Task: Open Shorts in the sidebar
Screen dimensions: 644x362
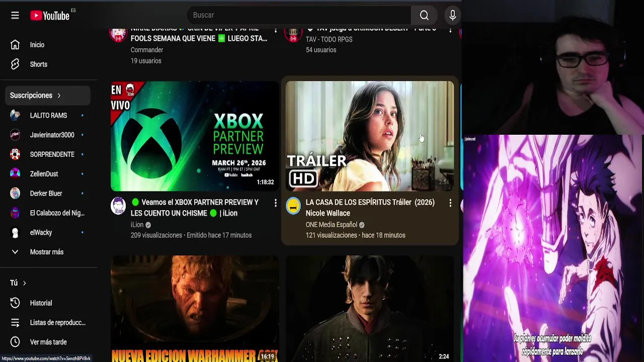Action: point(48,64)
